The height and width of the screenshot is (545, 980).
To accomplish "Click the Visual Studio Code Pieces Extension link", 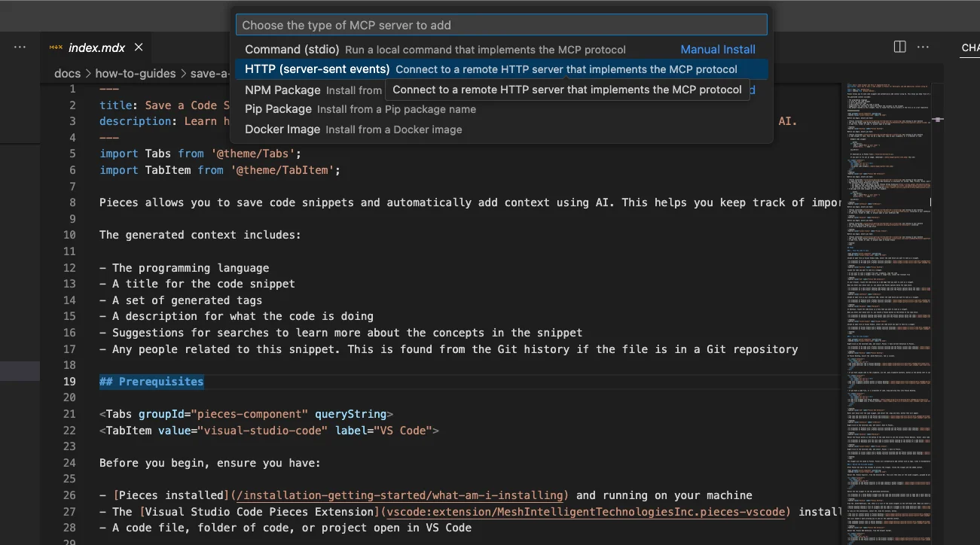I will pos(256,512).
